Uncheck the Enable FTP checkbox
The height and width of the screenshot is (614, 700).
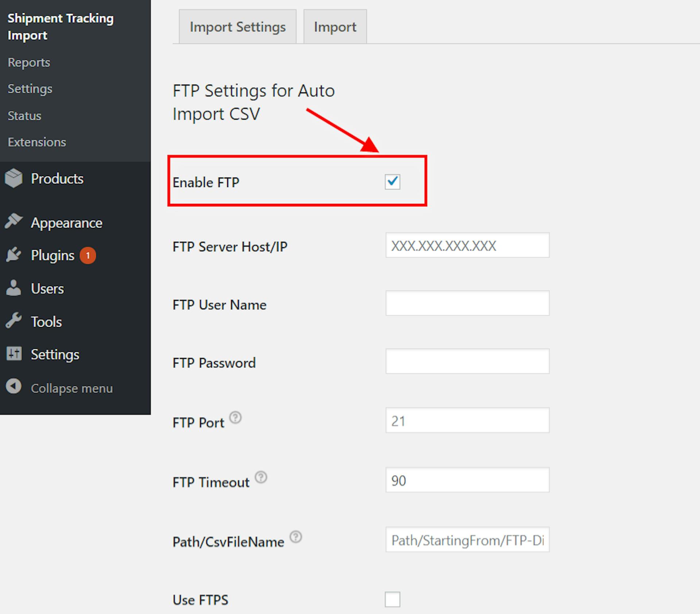pyautogui.click(x=392, y=182)
